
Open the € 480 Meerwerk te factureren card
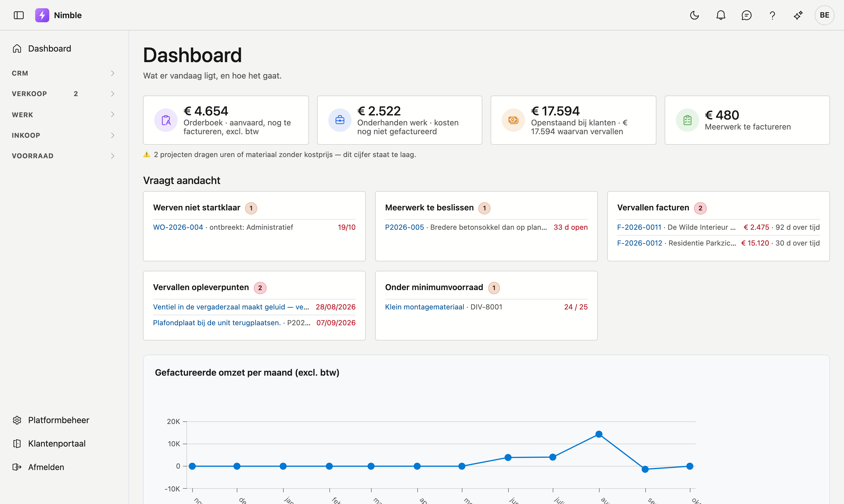747,120
